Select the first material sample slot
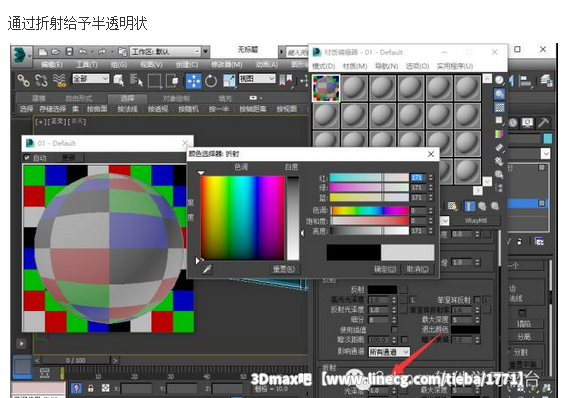This screenshot has height=398, width=563. click(x=326, y=88)
